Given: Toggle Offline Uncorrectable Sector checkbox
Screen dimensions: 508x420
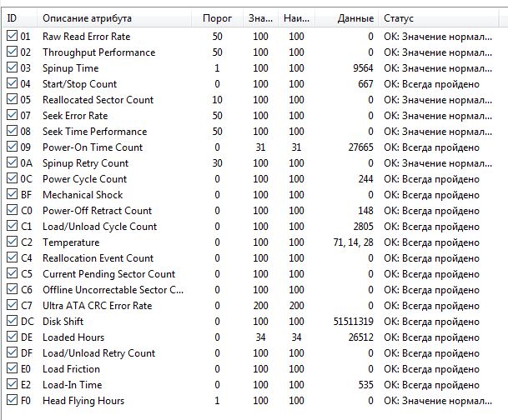Looking at the screenshot, I should pyautogui.click(x=12, y=289).
